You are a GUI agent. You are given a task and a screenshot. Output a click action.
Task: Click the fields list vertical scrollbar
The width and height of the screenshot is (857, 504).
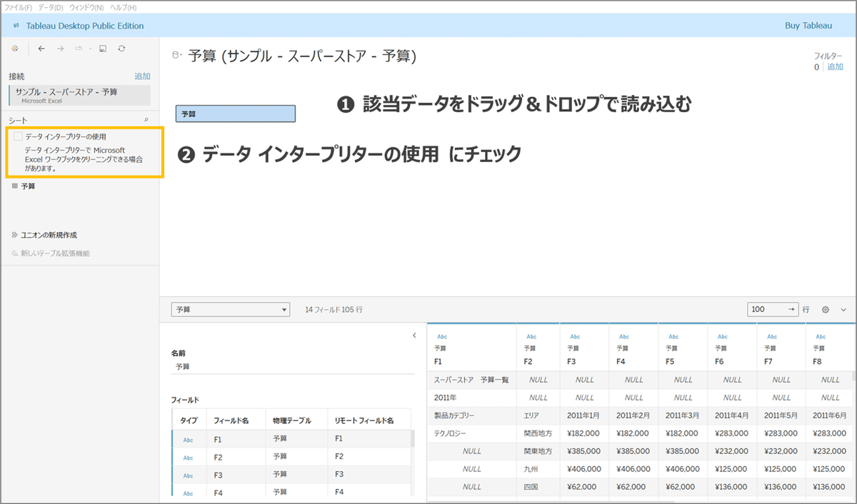coord(413,439)
